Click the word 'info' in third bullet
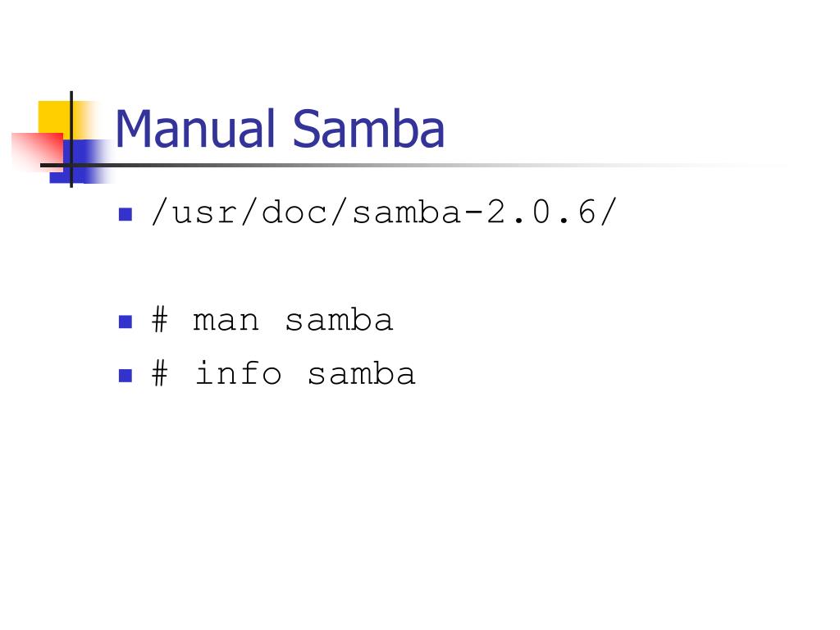The height and width of the screenshot is (630, 840). click(239, 372)
